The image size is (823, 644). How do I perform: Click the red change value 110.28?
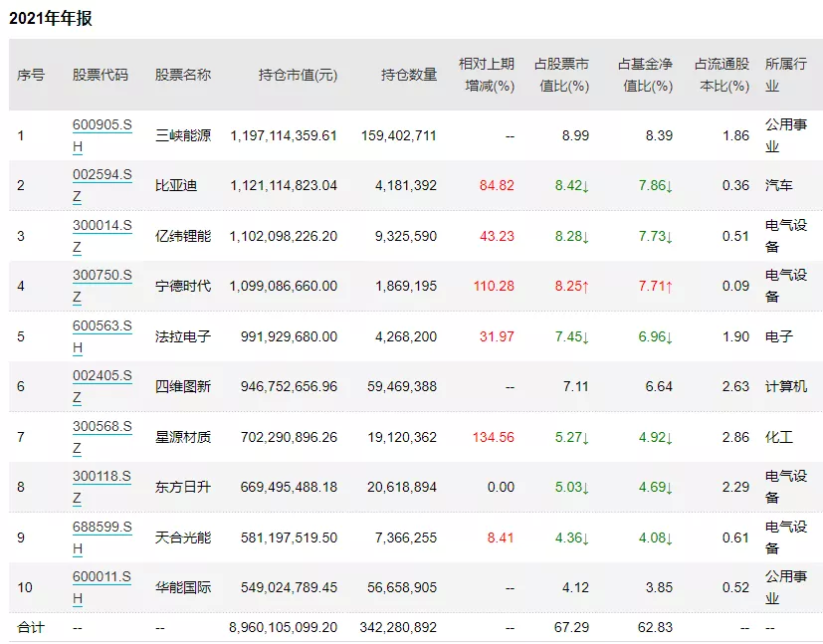point(494,286)
